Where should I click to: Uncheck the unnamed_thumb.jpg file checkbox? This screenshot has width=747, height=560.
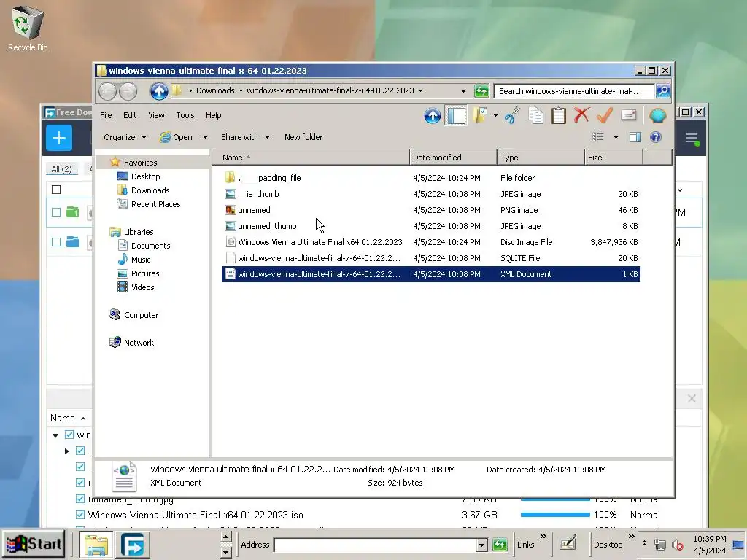click(80, 499)
